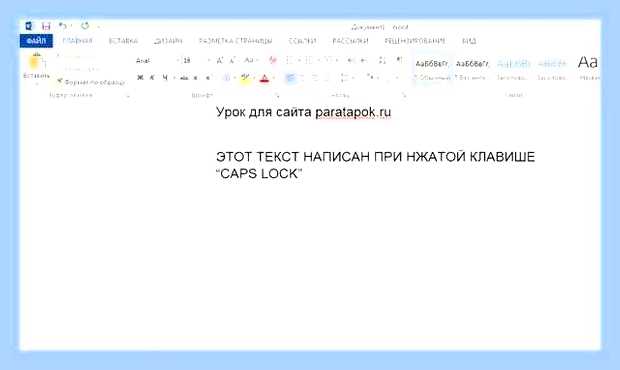Redo the last action

click(85, 26)
